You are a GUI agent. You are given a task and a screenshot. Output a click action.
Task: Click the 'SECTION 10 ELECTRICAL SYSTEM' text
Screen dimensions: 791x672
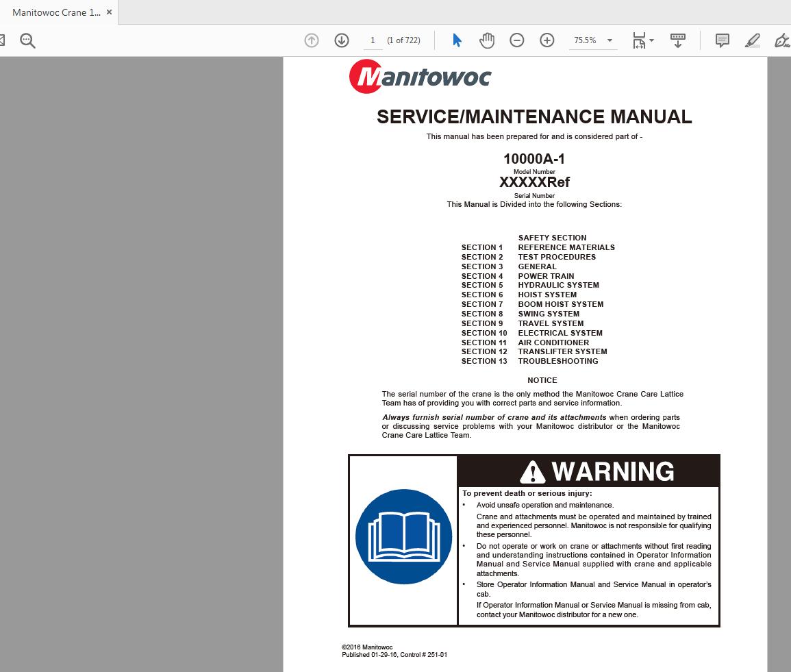[531, 333]
